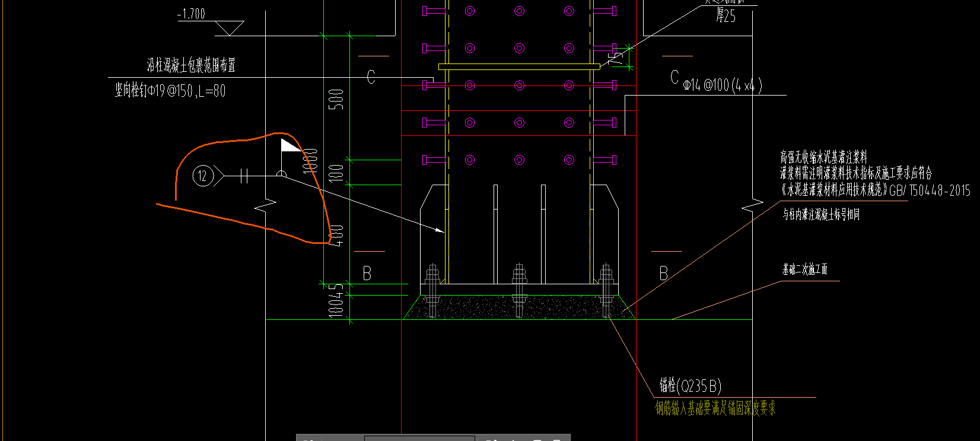The height and width of the screenshot is (441, 980).
Task: Click the 500 vertical dimension text
Action: [336, 99]
